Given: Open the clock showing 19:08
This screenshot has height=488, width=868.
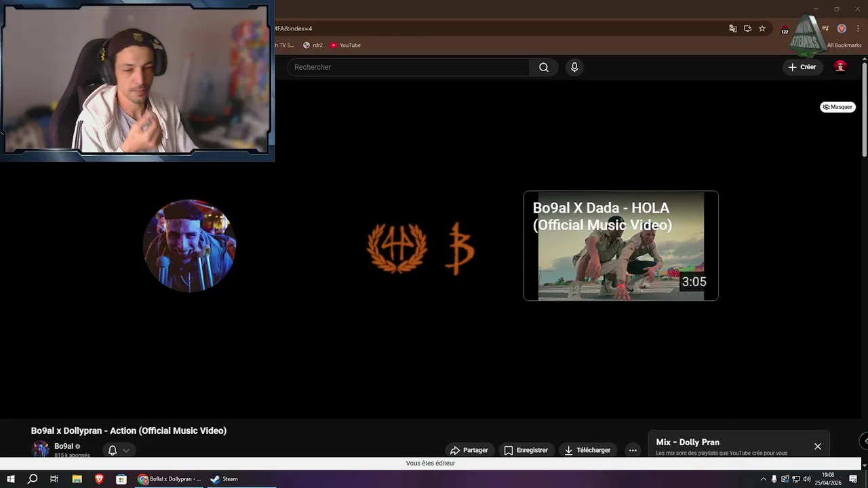Looking at the screenshot, I should [828, 479].
